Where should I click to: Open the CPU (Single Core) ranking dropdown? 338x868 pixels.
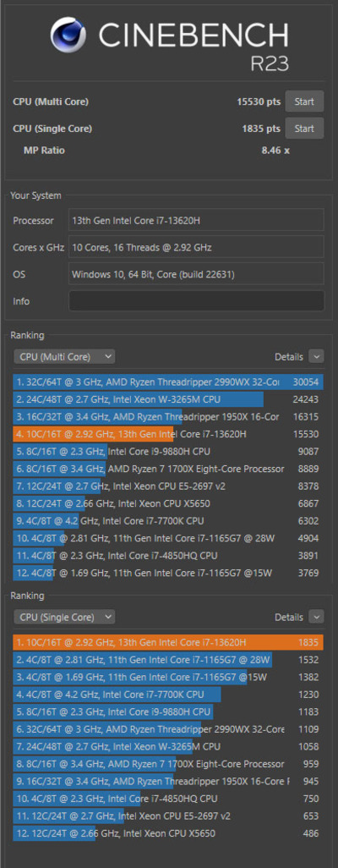tap(64, 617)
